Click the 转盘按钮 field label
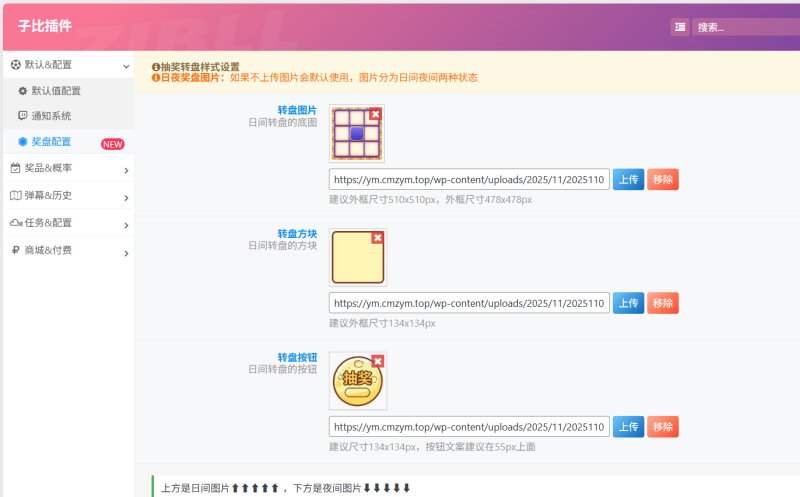The image size is (800, 497). click(x=297, y=357)
